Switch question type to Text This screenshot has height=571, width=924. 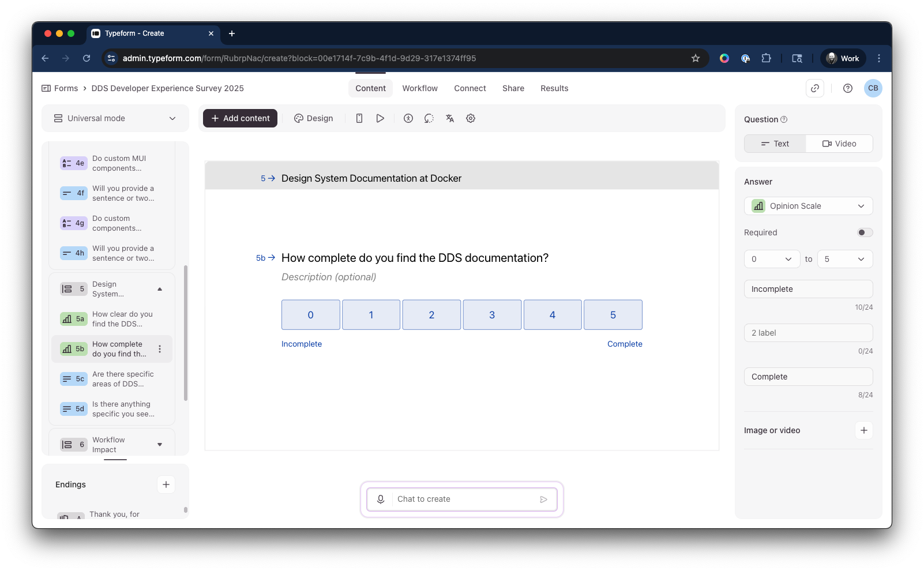pos(775,144)
